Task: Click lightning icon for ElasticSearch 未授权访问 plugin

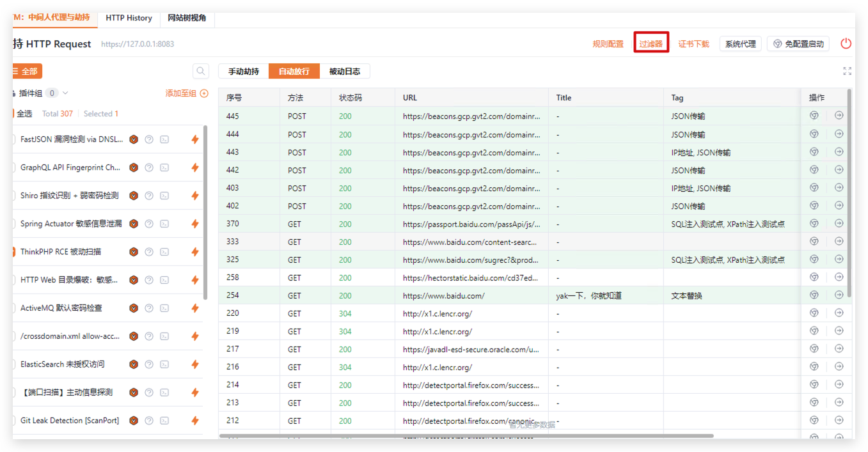Action: 195,364
